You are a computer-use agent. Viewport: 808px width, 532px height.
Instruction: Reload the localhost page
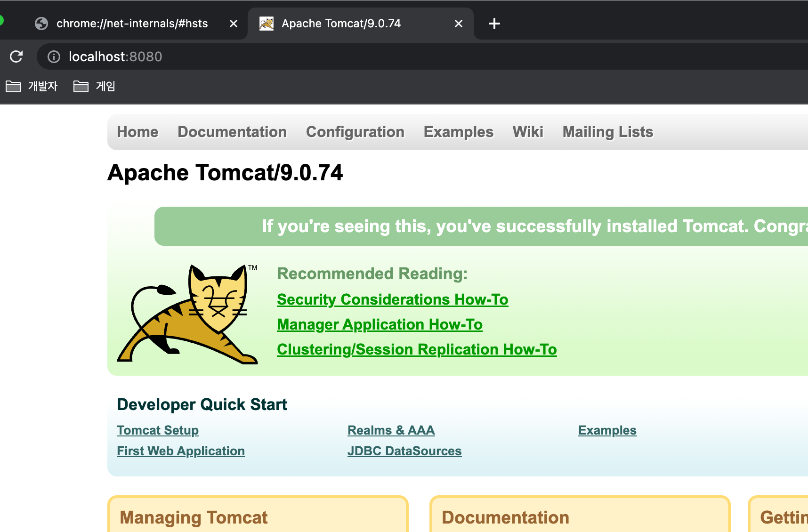pos(16,56)
